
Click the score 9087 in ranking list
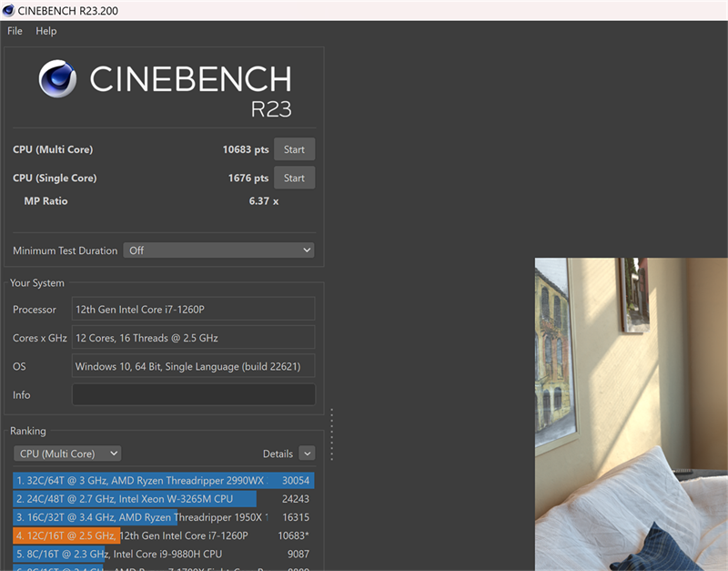298,554
